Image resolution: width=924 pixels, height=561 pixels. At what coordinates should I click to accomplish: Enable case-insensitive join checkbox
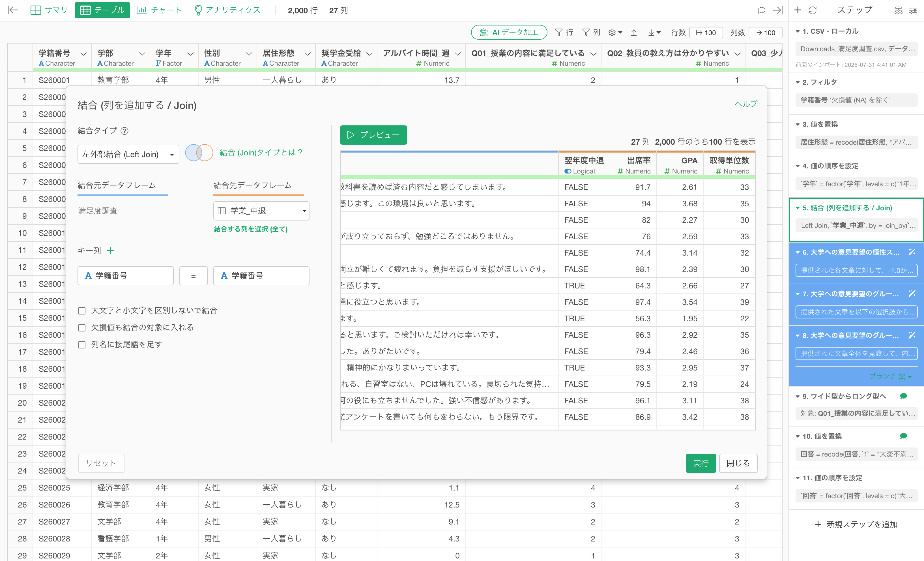point(82,311)
